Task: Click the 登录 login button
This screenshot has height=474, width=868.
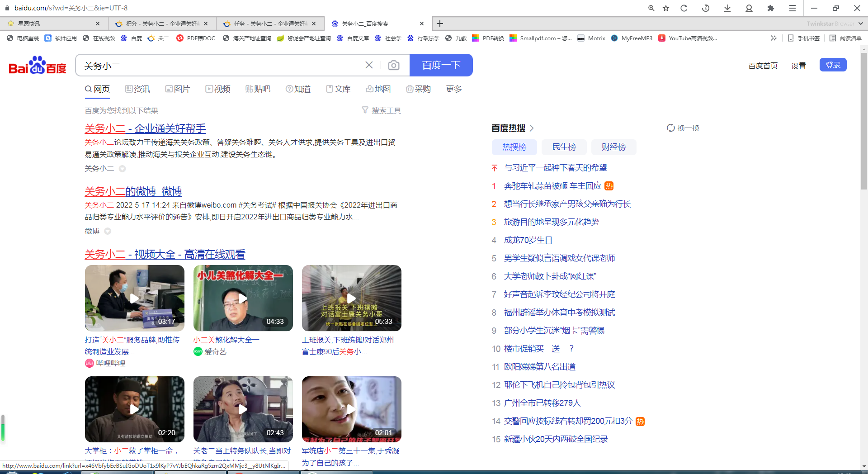Action: point(833,65)
